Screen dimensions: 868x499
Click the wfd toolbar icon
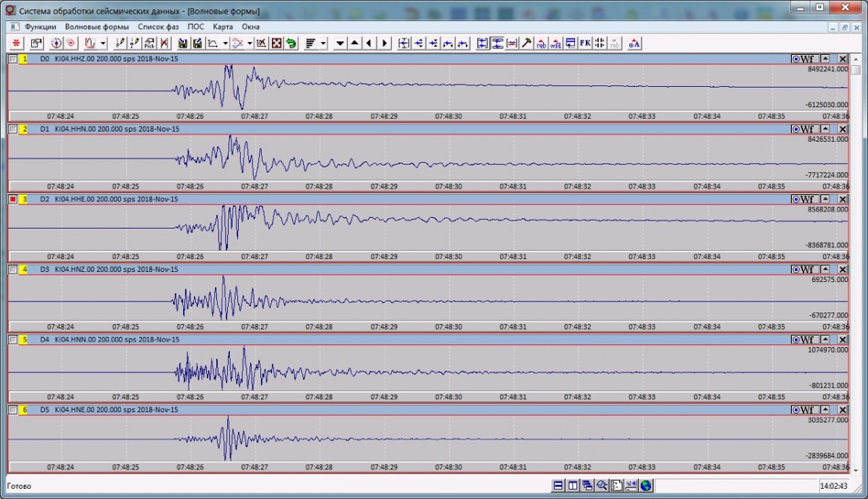click(556, 43)
